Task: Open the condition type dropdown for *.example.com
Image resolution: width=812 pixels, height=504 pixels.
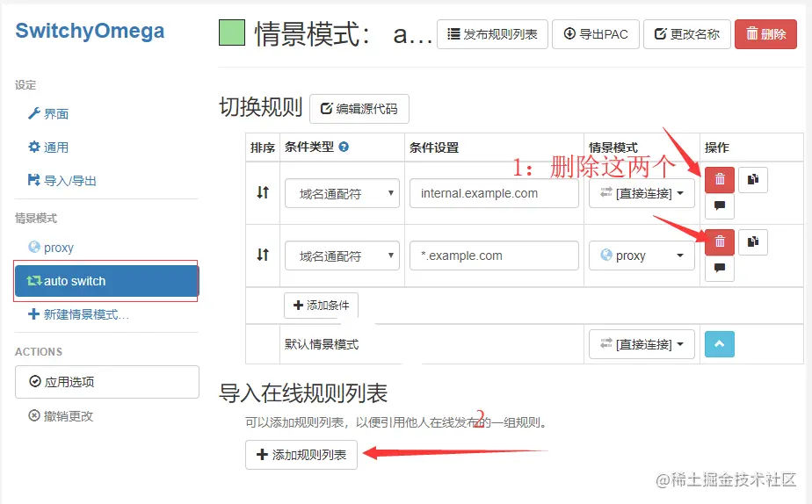Action: coord(342,256)
